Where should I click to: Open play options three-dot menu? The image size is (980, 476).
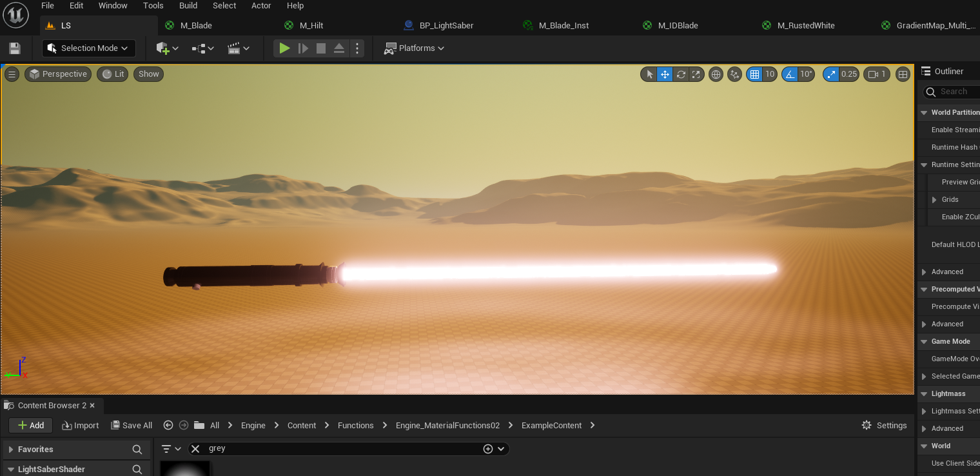(357, 48)
